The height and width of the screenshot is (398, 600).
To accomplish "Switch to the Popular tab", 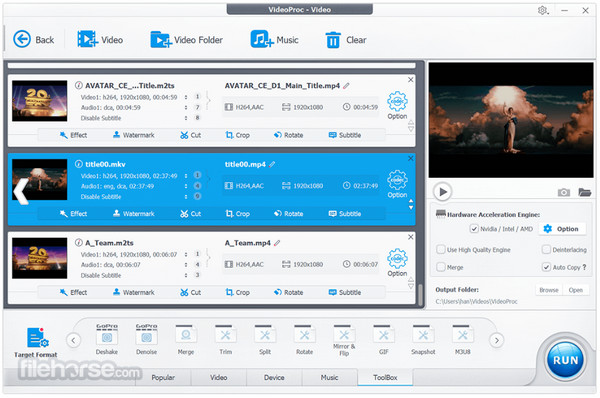I will [x=163, y=377].
